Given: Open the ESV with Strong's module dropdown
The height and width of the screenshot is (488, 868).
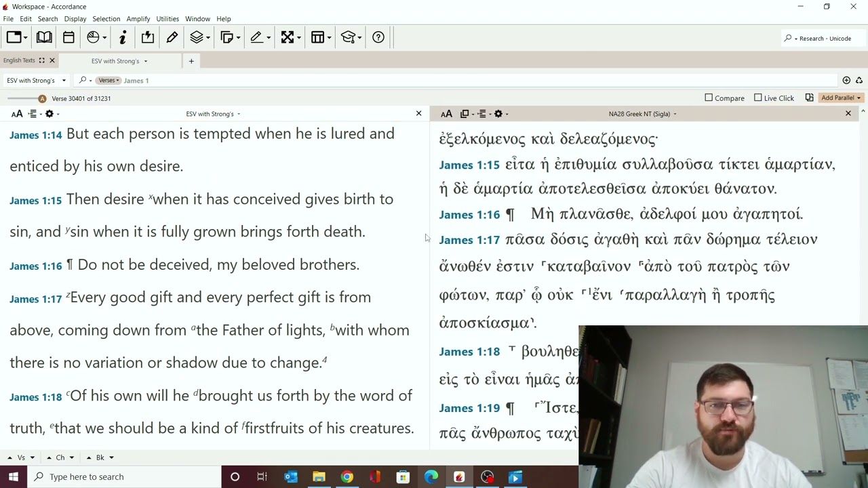Looking at the screenshot, I should point(35,80).
